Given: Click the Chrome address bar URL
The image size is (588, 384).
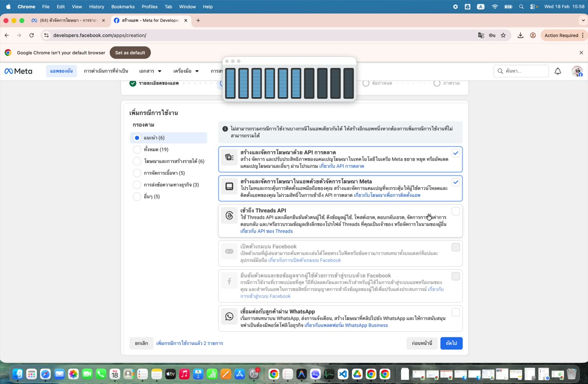Looking at the screenshot, I should click(99, 35).
